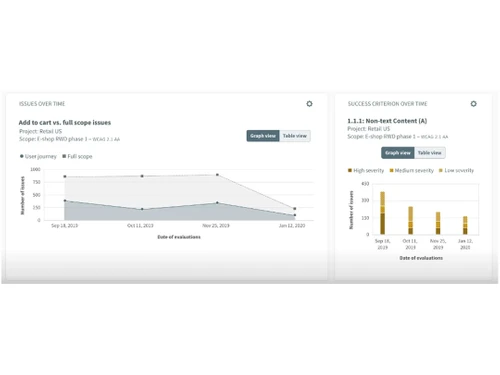Click 'Project: Retail US' in the Issues panel
500x375 pixels.
[x=40, y=131]
